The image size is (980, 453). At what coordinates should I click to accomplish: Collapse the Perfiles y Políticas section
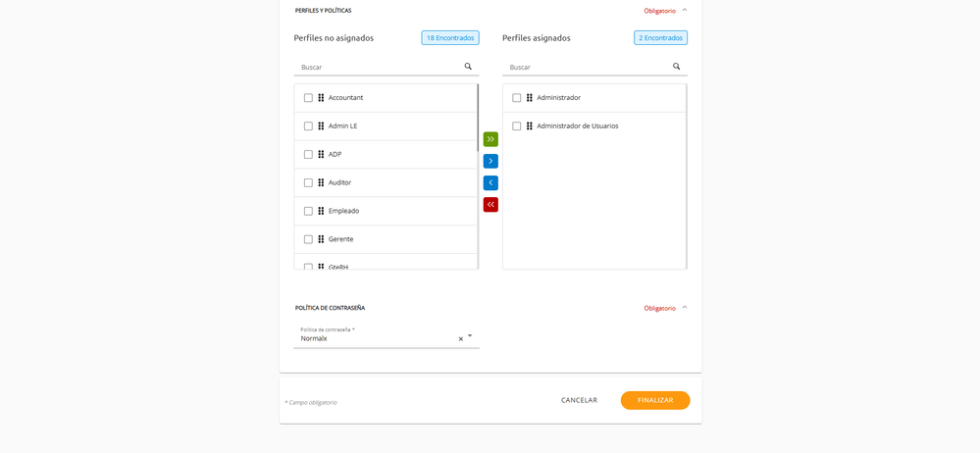click(685, 10)
